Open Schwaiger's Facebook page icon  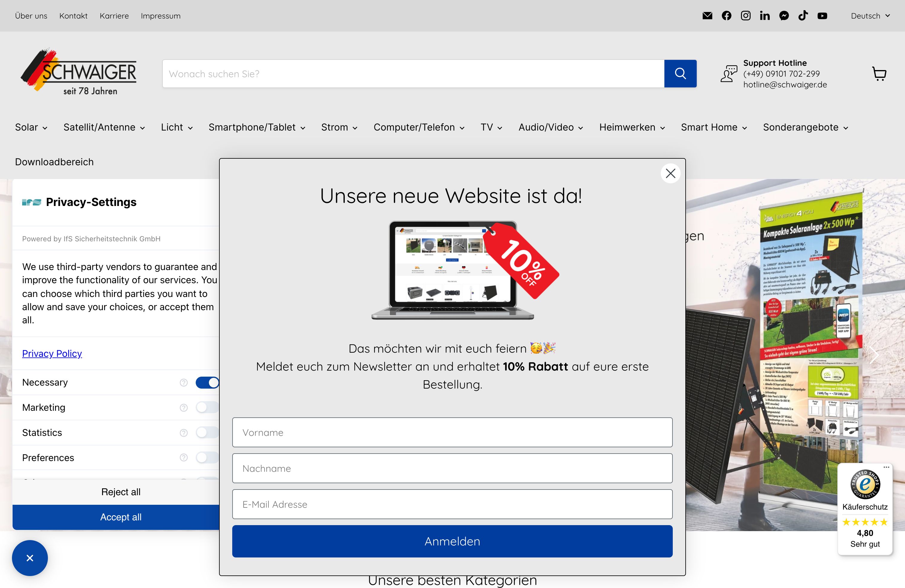[727, 16]
